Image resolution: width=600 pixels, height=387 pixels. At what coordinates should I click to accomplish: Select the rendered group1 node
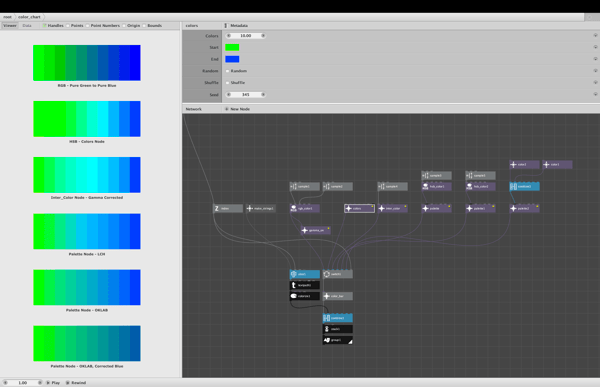click(338, 340)
